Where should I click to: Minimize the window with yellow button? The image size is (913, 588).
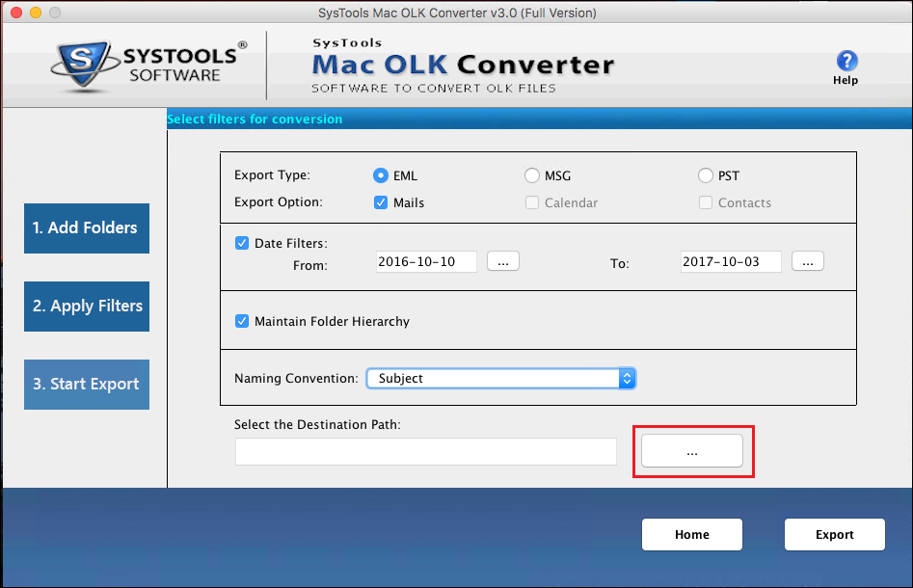pyautogui.click(x=36, y=13)
